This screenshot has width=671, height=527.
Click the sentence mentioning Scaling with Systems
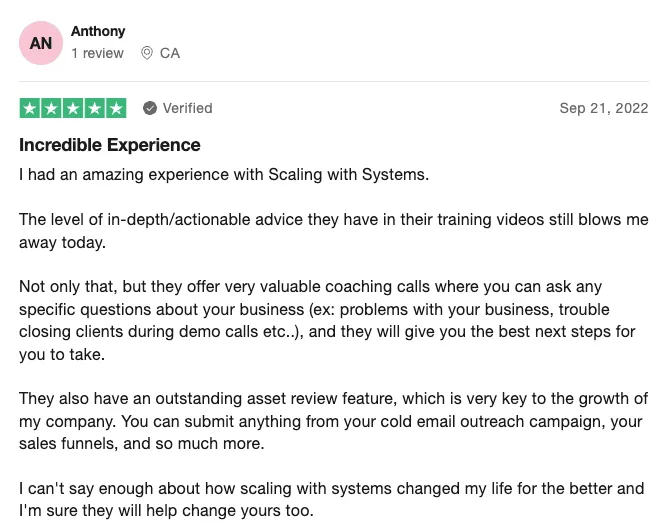tap(224, 175)
